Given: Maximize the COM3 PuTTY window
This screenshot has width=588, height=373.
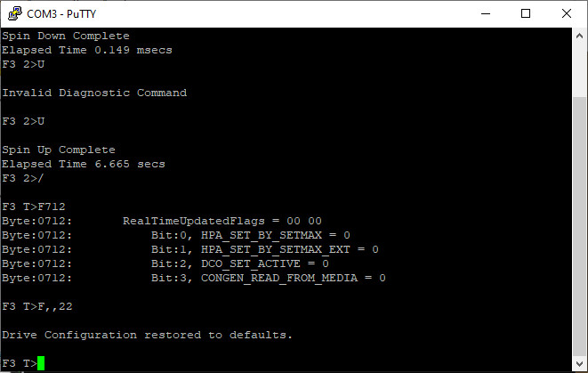Looking at the screenshot, I should pos(526,14).
